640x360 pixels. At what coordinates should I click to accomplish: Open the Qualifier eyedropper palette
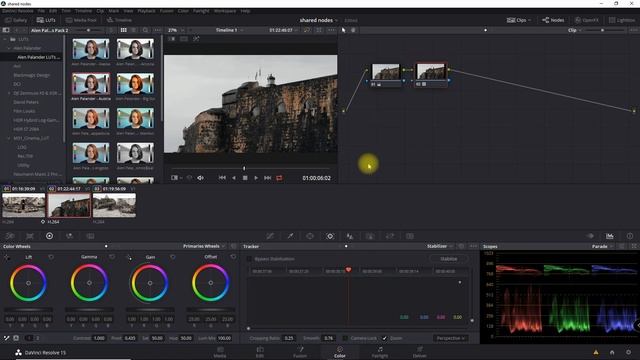(x=290, y=236)
